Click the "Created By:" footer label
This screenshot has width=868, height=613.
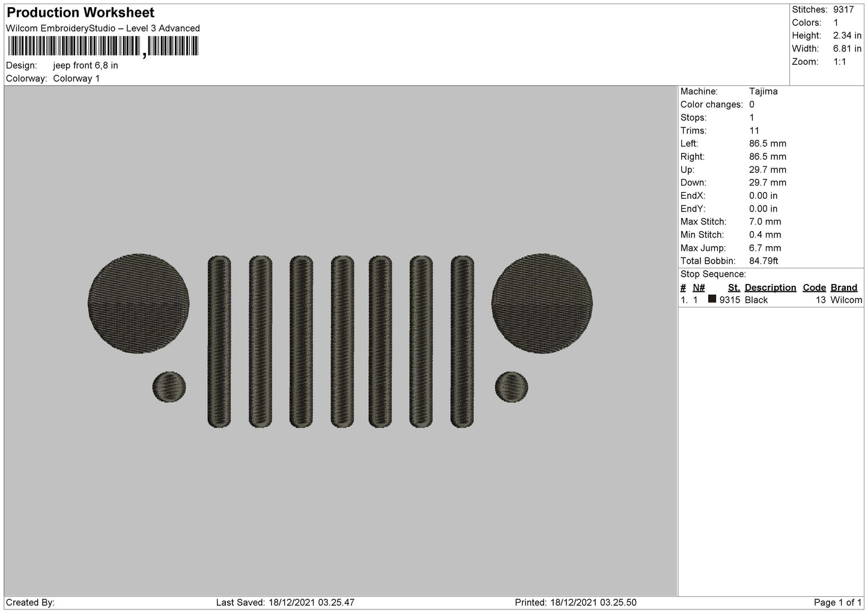(31, 602)
